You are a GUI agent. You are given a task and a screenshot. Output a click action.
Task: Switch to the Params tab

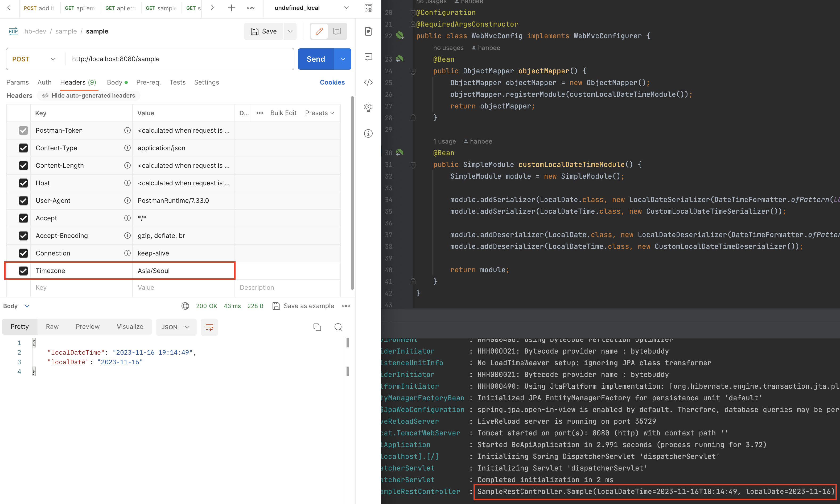point(17,82)
